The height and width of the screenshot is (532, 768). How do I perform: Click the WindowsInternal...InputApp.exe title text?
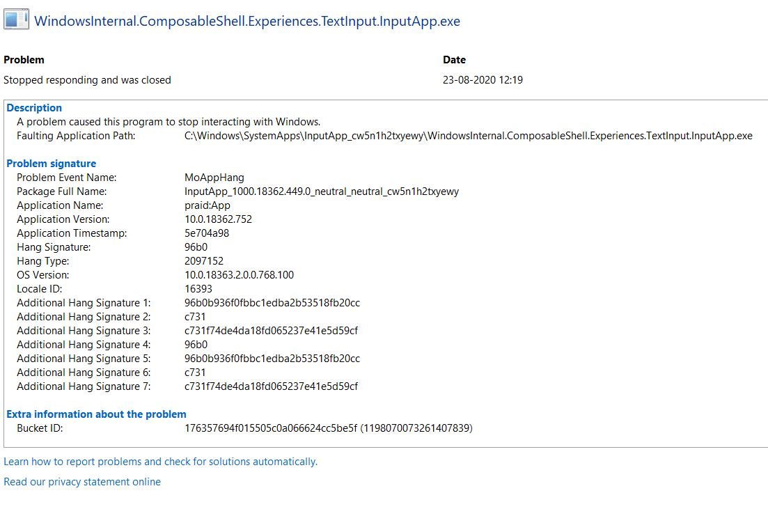point(247,21)
